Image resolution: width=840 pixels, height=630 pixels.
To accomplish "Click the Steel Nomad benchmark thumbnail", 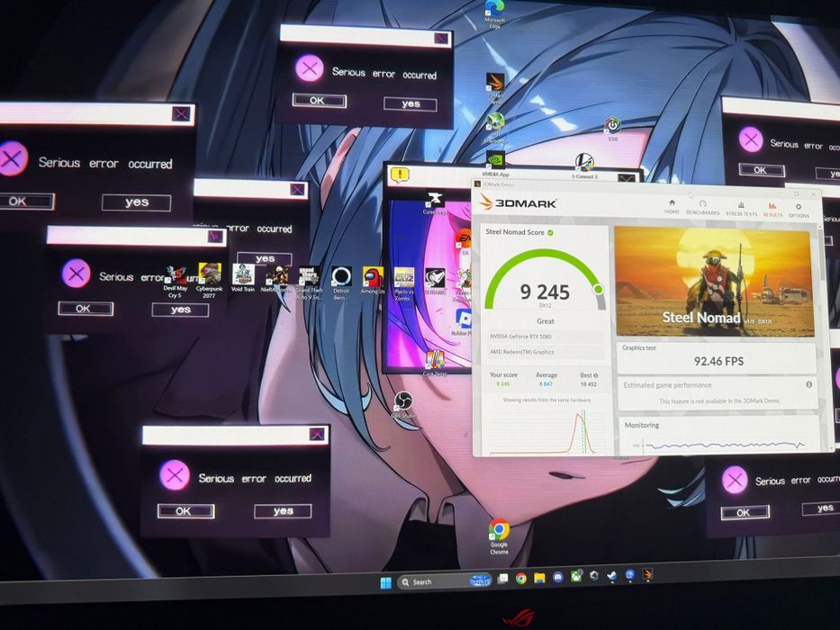I will tap(714, 282).
